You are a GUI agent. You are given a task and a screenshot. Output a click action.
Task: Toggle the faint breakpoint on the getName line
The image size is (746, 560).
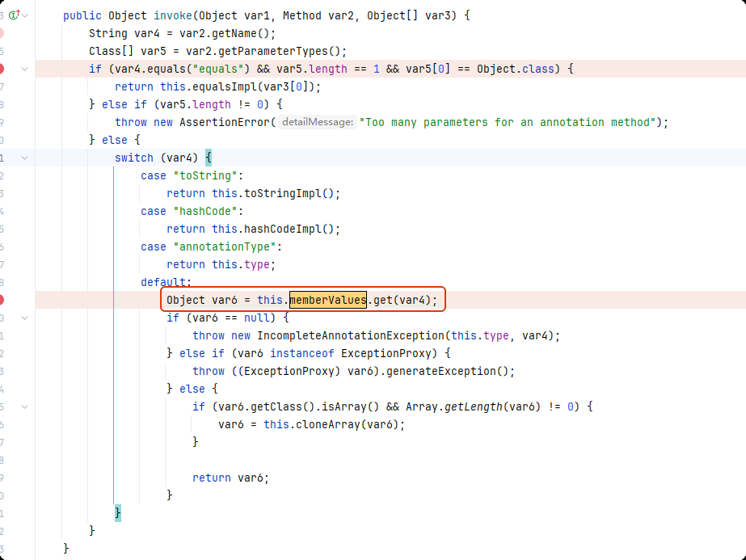pos(2,33)
